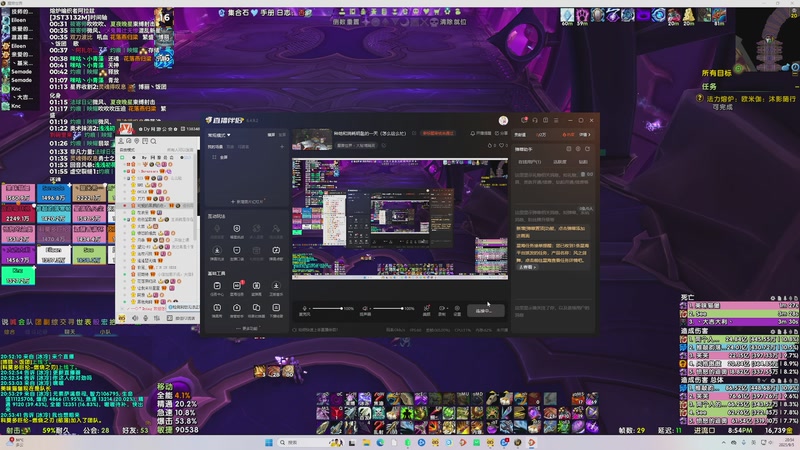Viewport: 800px width, 450px height.
Task: Open File Explorer from taskbar
Action: coord(366,442)
